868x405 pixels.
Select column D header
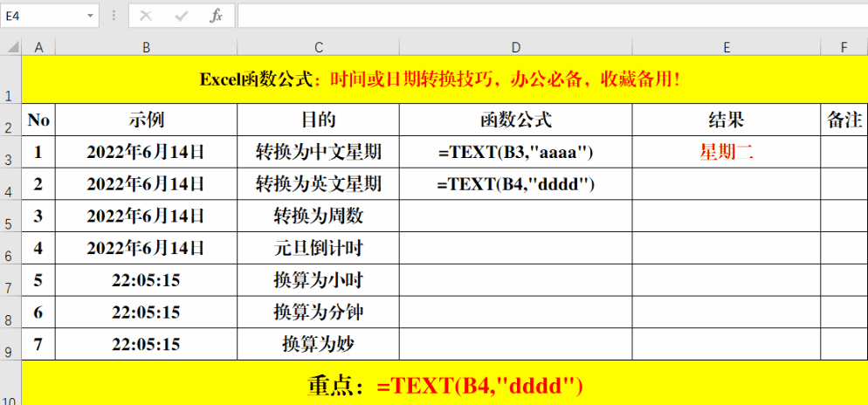(516, 48)
